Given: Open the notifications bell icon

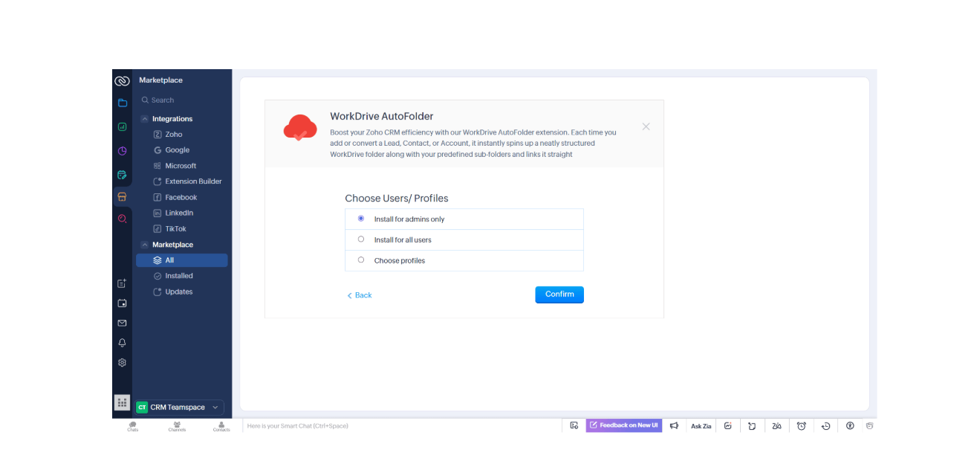Looking at the screenshot, I should [122, 343].
